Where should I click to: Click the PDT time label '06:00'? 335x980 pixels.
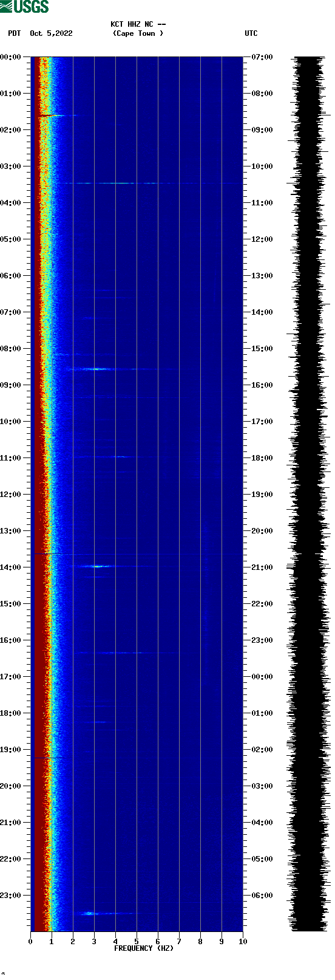click(11, 276)
